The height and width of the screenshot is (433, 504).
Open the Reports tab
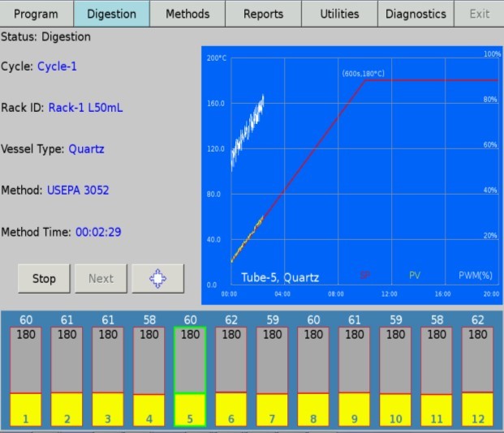[x=264, y=14]
